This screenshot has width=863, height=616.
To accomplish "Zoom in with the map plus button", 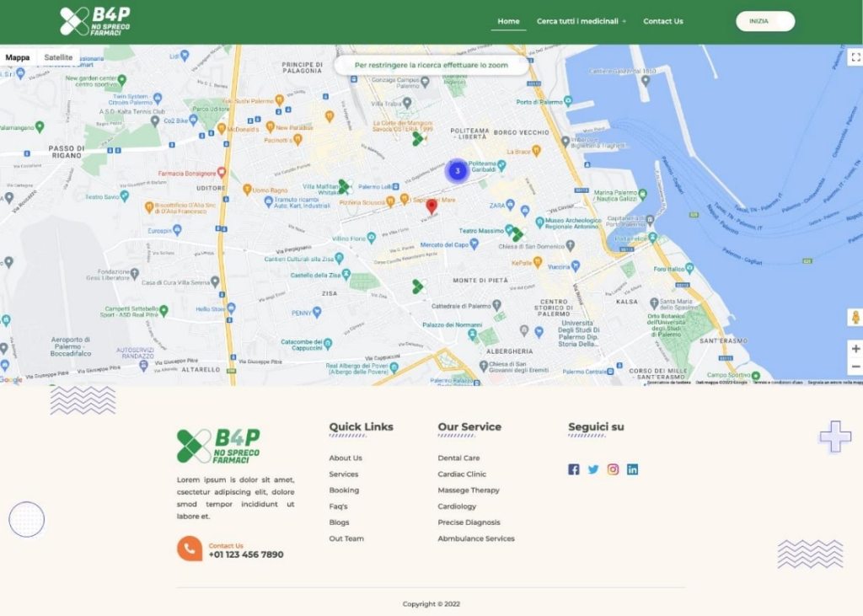I will [855, 349].
